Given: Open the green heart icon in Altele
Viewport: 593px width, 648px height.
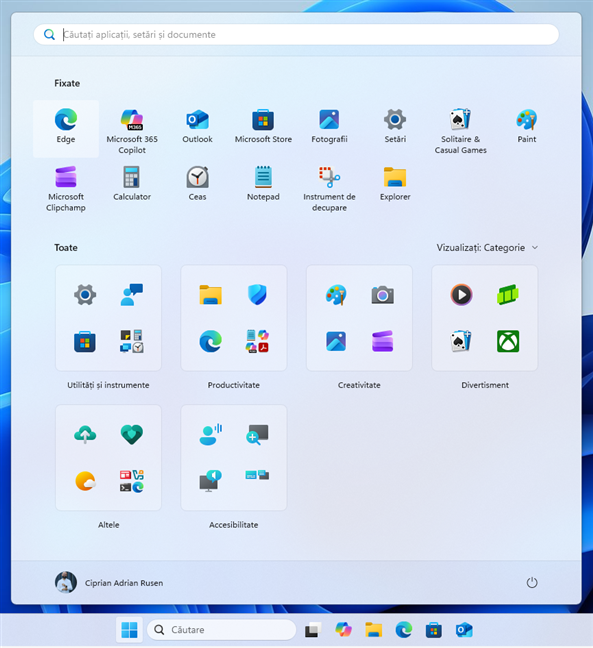Looking at the screenshot, I should [x=132, y=434].
